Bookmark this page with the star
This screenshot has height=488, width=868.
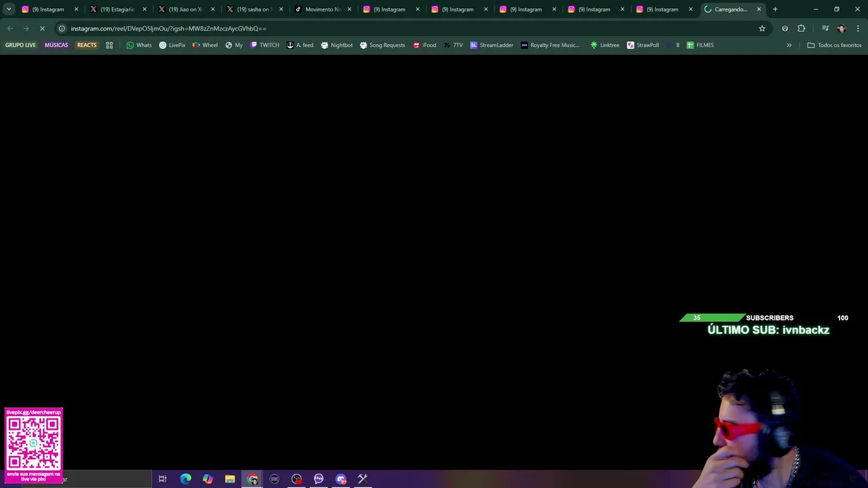point(762,28)
